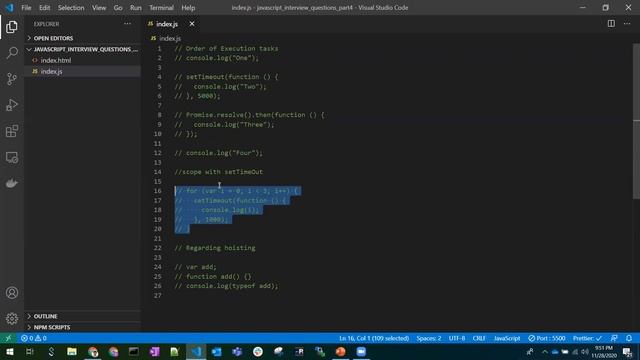640x360 pixels.
Task: Open the Explorer view in activity bar
Action: (12, 27)
